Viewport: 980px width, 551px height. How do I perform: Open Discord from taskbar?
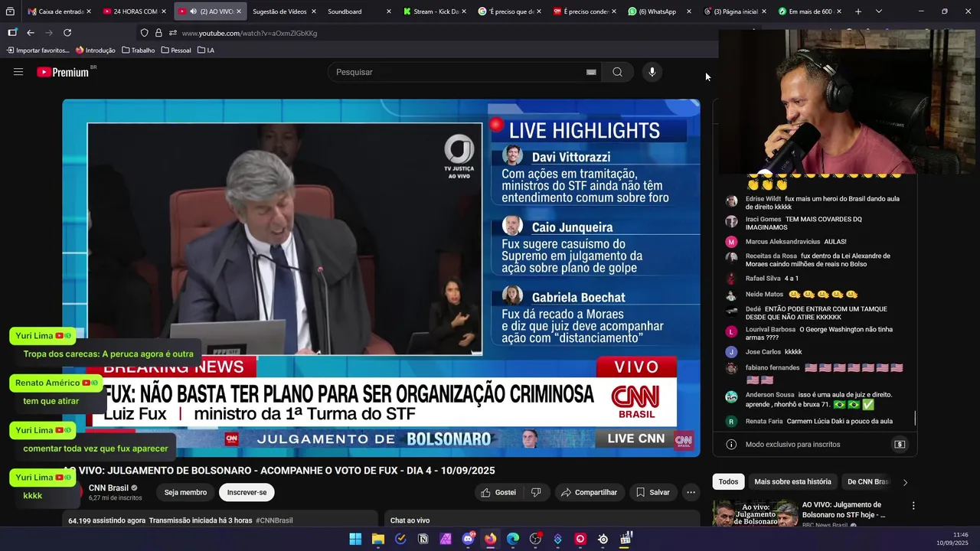pyautogui.click(x=468, y=540)
